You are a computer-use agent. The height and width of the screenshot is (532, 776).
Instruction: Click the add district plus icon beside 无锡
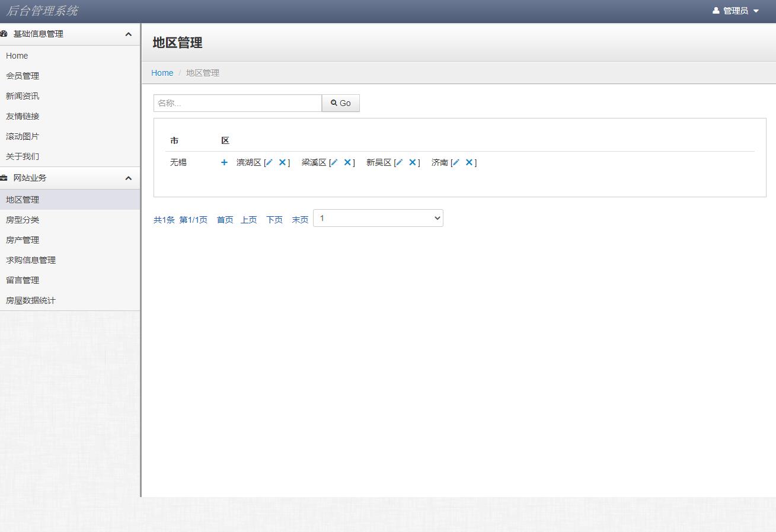pyautogui.click(x=224, y=162)
